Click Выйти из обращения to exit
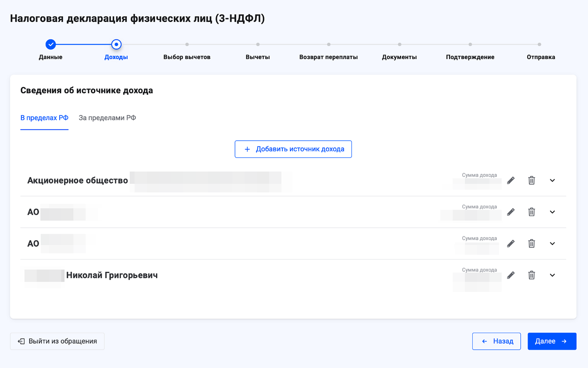Viewport: 588px width, 368px height. click(57, 341)
